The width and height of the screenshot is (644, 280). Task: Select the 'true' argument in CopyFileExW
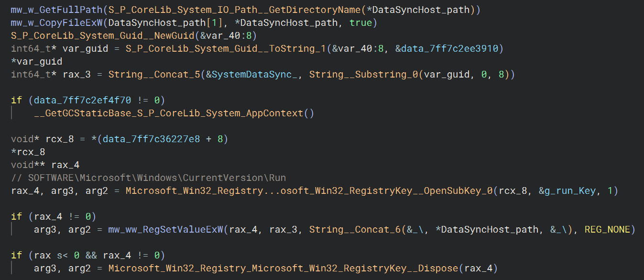click(x=359, y=23)
